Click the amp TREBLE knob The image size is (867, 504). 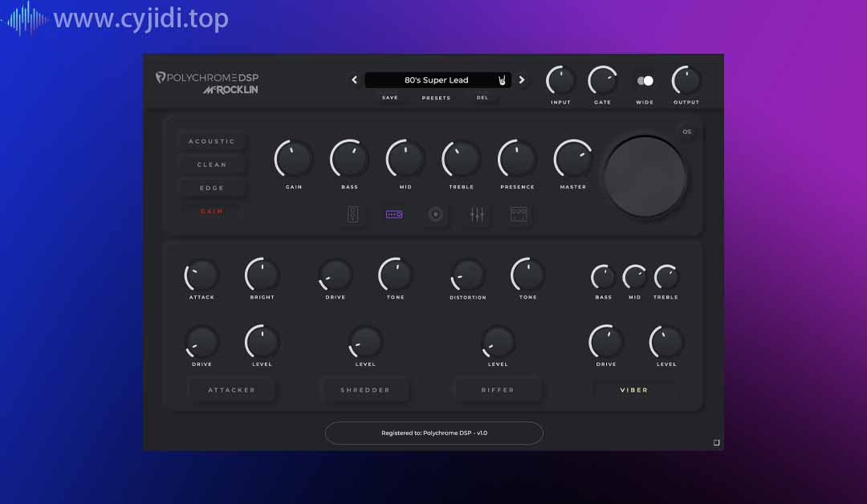461,159
